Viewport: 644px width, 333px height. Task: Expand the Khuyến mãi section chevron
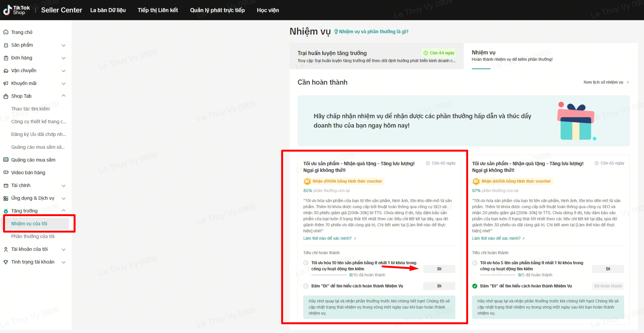point(64,84)
